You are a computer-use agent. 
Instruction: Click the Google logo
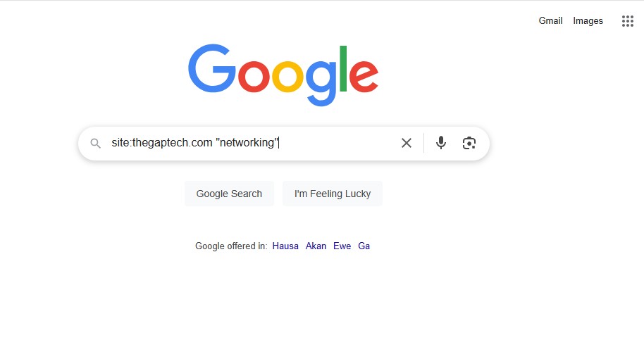point(283,75)
